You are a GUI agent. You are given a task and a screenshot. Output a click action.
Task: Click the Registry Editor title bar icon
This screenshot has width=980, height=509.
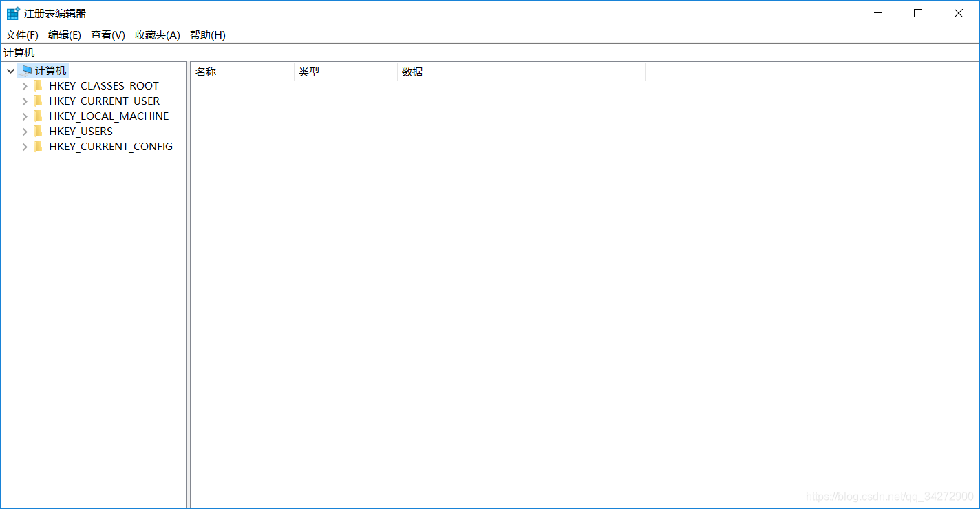[13, 13]
